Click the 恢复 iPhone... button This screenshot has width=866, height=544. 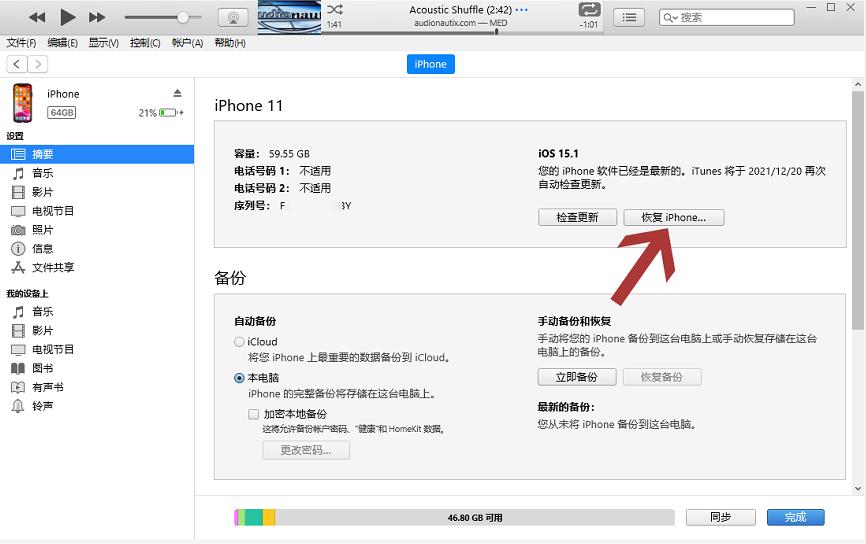pos(673,217)
